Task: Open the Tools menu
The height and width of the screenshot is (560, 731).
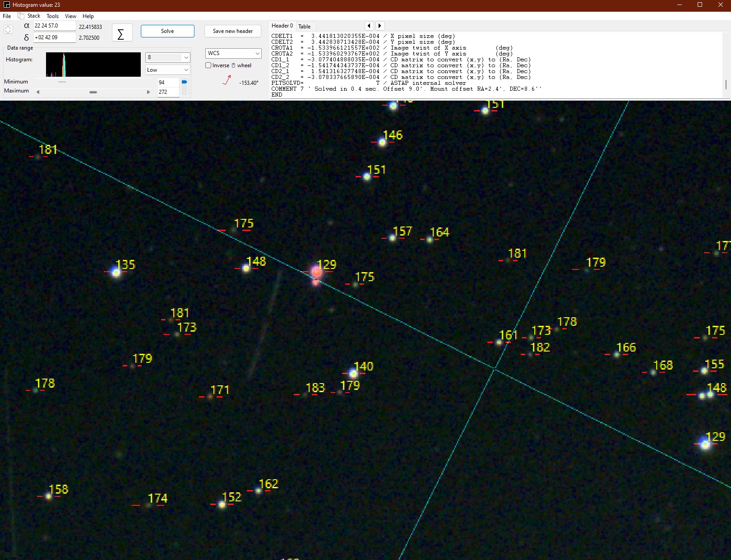Action: coord(52,16)
